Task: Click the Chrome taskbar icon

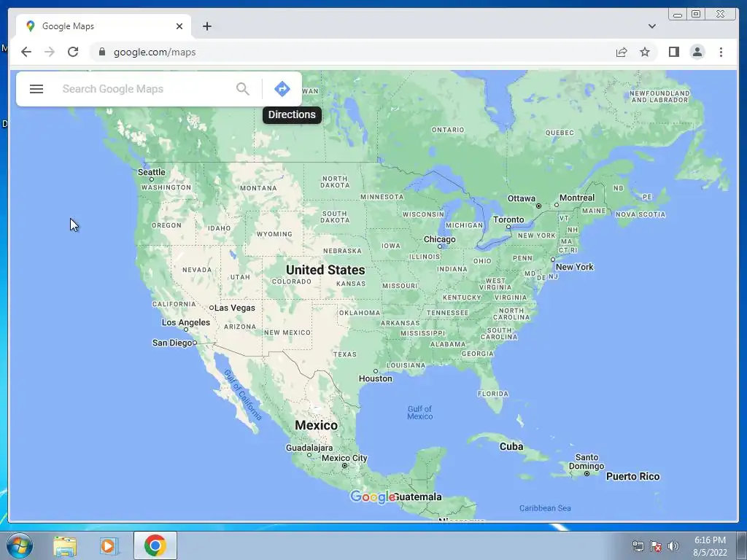Action: (x=155, y=545)
